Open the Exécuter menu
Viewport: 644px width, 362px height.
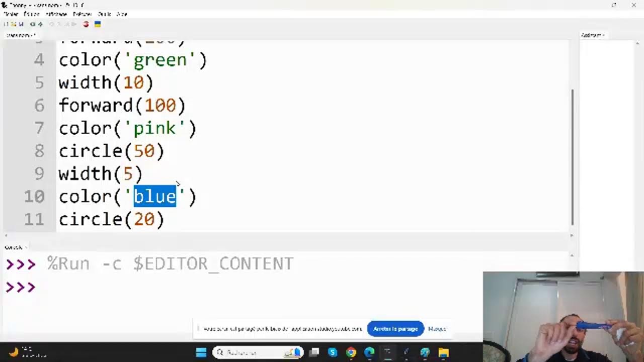pyautogui.click(x=83, y=14)
